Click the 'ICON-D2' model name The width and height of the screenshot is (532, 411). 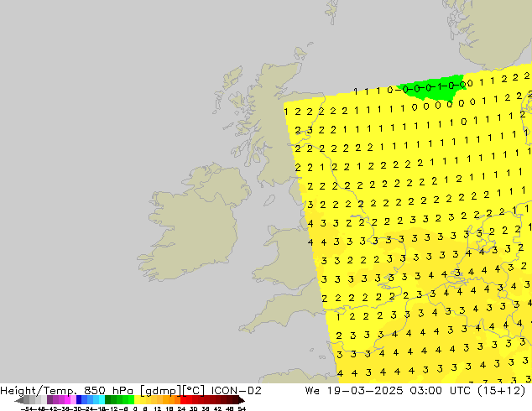pos(236,391)
